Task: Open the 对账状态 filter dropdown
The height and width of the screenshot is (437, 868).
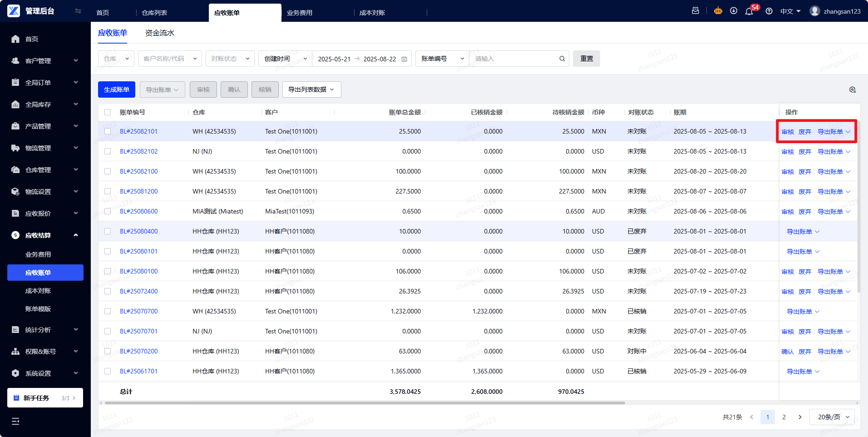Action: (x=230, y=59)
